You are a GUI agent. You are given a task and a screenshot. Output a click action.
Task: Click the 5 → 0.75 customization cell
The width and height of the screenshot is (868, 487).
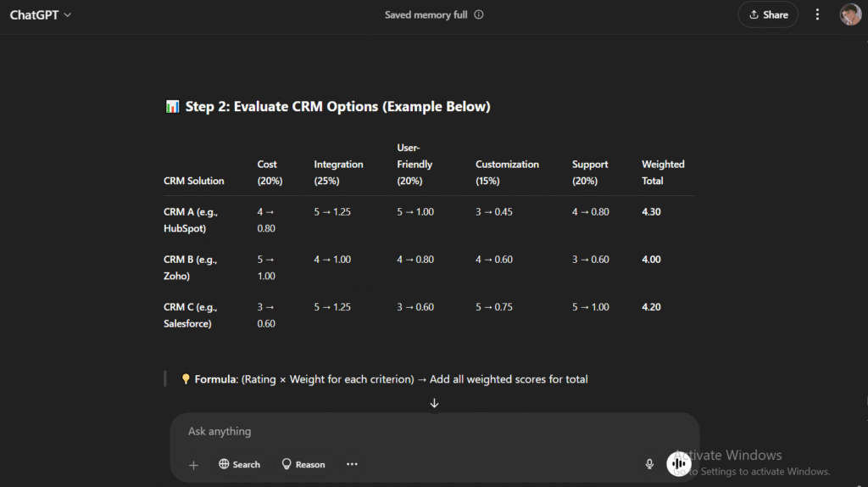(494, 307)
